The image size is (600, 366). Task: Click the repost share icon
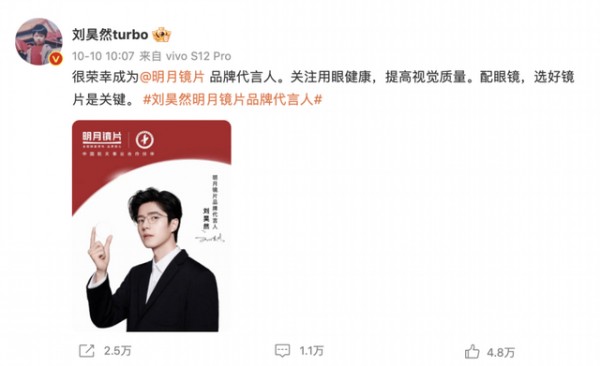[86, 351]
